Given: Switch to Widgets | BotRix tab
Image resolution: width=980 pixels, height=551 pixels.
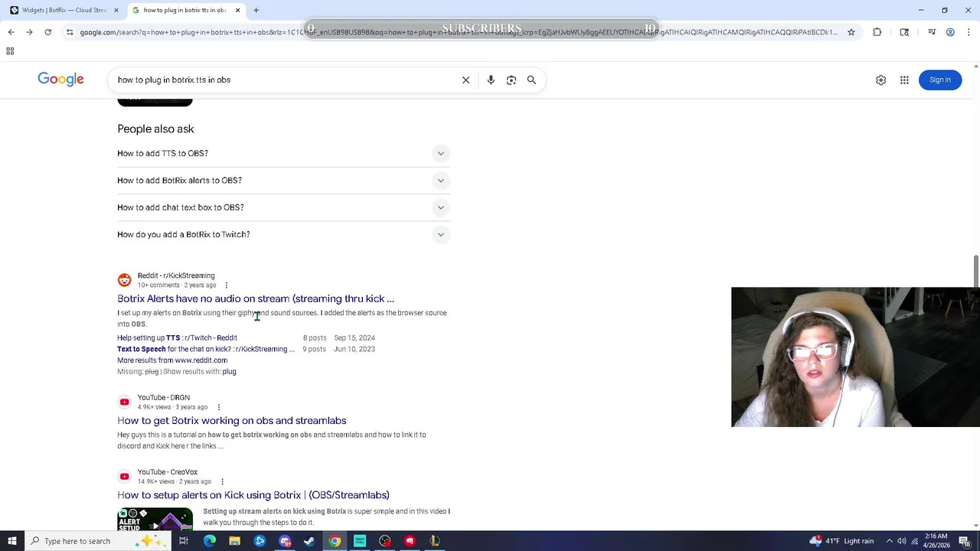Looking at the screenshot, I should coord(64,10).
